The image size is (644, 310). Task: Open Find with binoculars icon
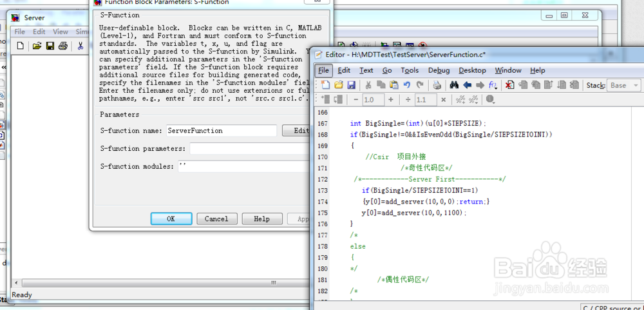(x=454, y=85)
